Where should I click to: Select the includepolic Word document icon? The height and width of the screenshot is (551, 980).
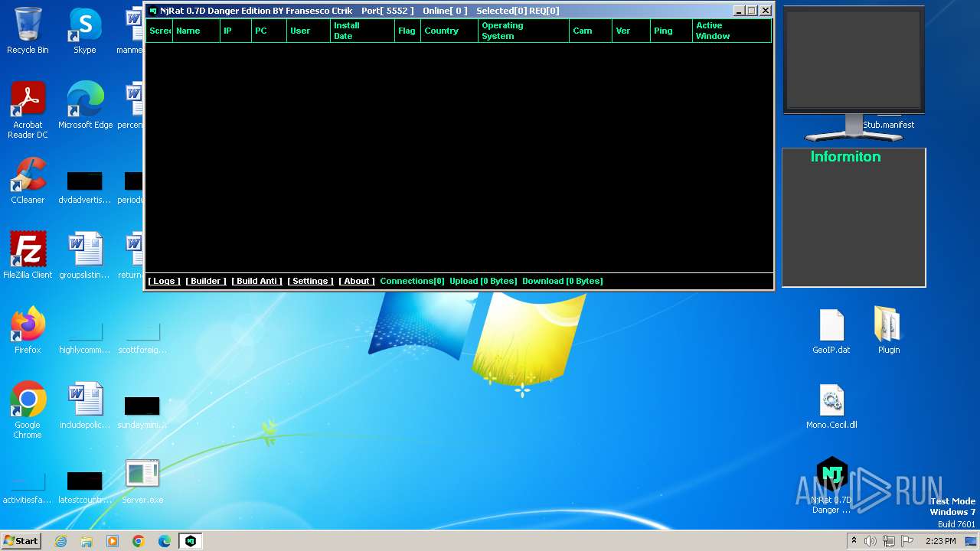85,406
